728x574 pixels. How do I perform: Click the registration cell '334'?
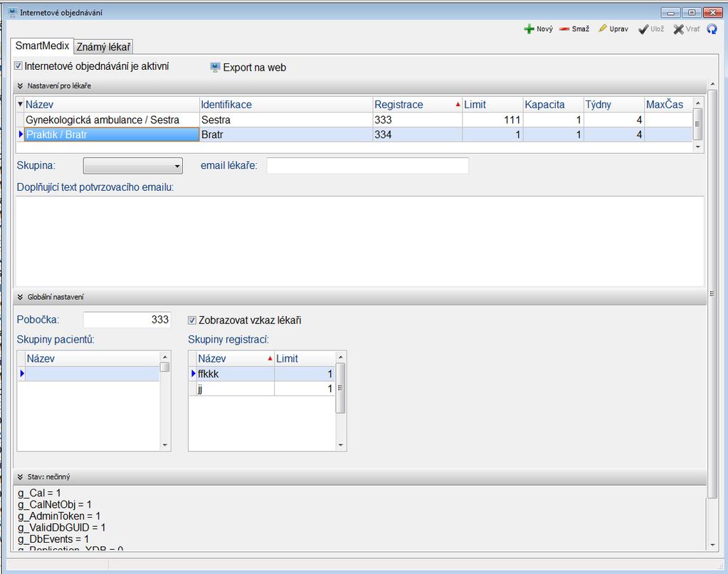[x=418, y=135]
